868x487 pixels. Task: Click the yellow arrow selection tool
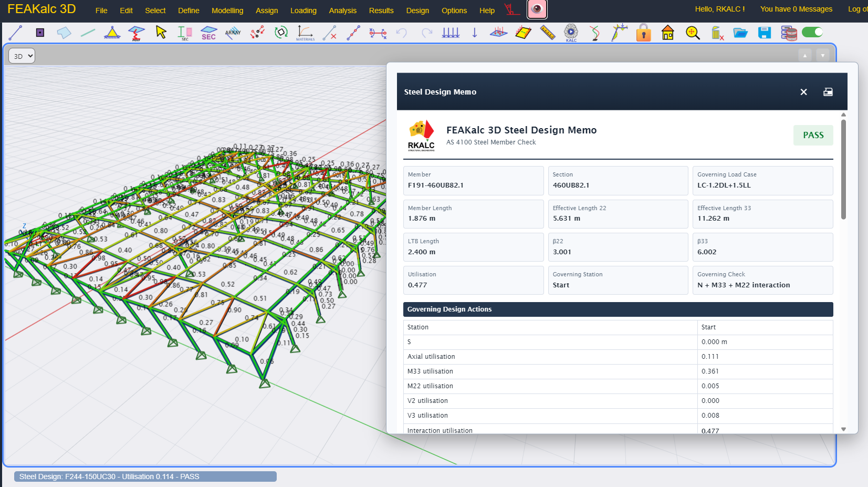(161, 32)
